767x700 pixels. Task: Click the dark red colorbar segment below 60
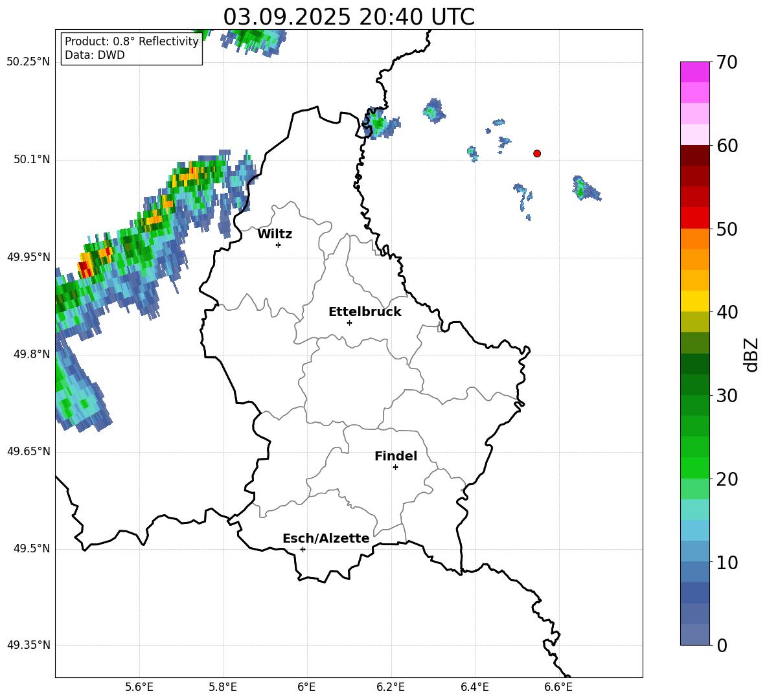click(x=694, y=155)
